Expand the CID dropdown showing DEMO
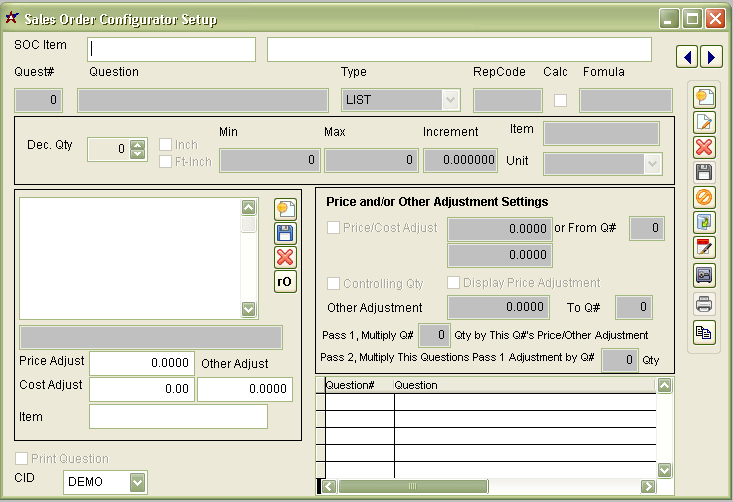 click(x=138, y=483)
